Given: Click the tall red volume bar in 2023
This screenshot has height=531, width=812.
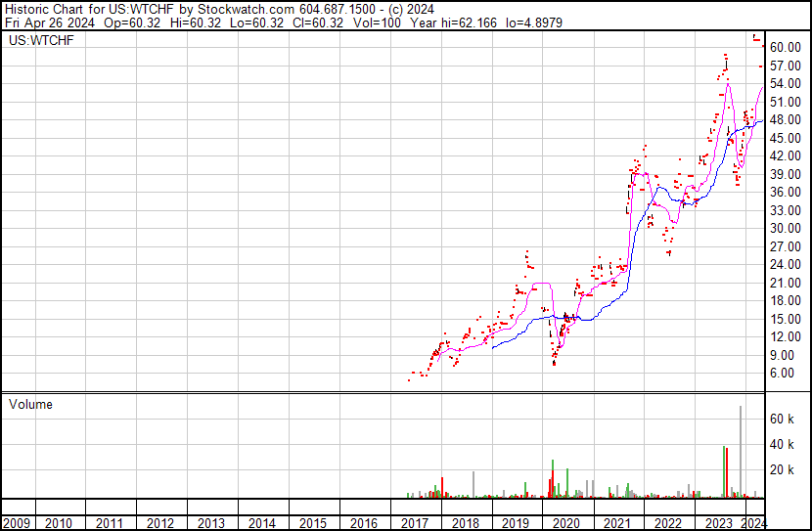Looking at the screenshot, I should 727,473.
